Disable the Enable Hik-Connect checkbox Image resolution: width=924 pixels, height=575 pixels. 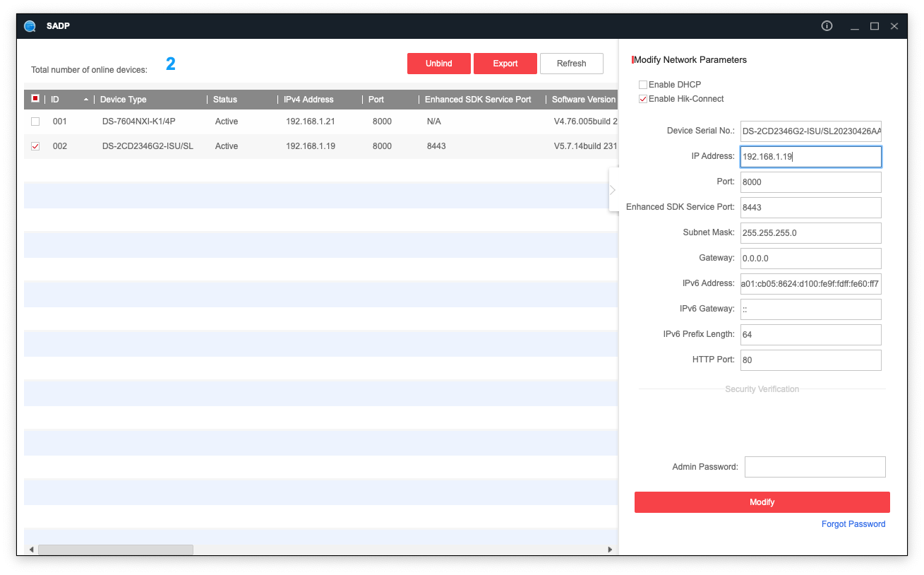click(x=643, y=99)
